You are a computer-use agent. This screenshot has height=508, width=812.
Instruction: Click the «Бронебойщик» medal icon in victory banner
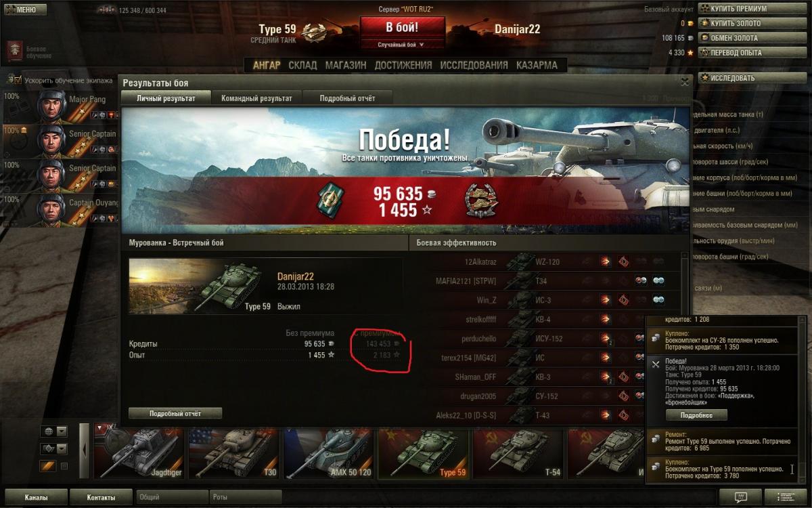pyautogui.click(x=482, y=201)
